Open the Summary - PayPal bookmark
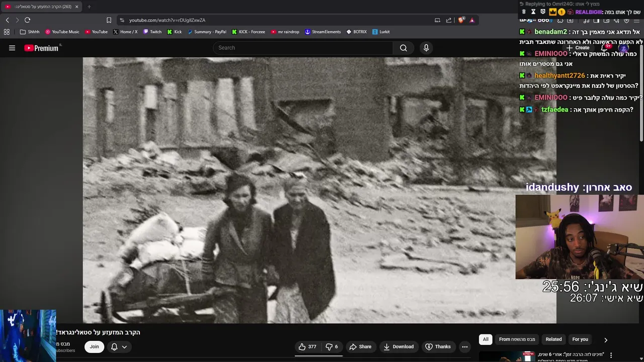This screenshot has height=362, width=644. pos(207,32)
